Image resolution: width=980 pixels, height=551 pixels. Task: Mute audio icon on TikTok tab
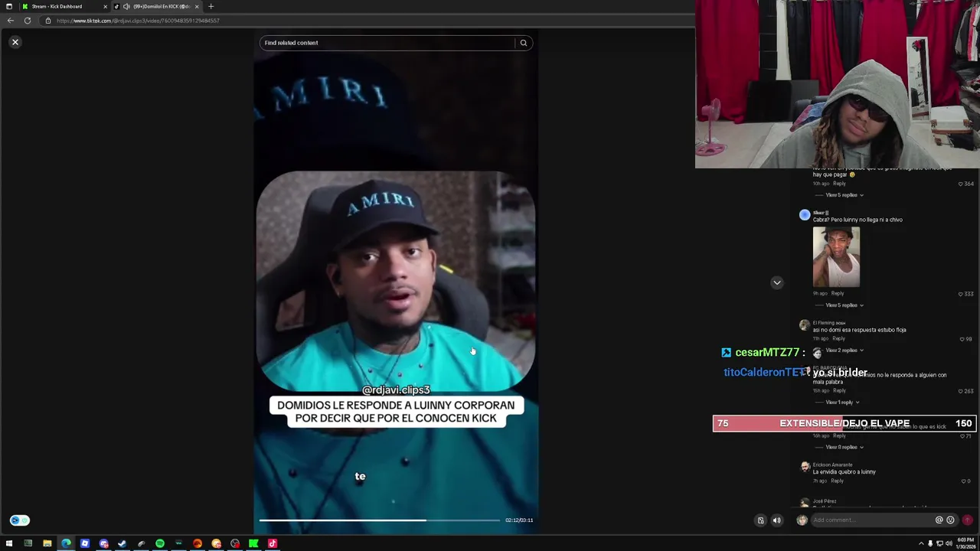[126, 6]
